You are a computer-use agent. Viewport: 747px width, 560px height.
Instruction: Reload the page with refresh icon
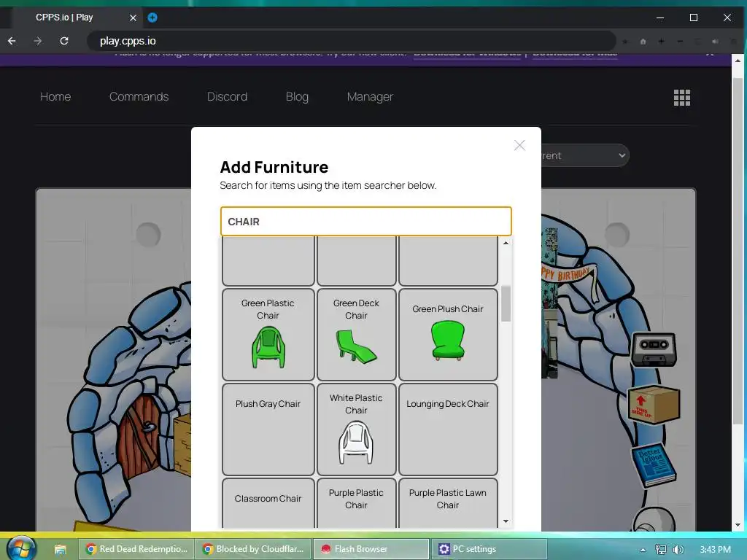point(64,41)
